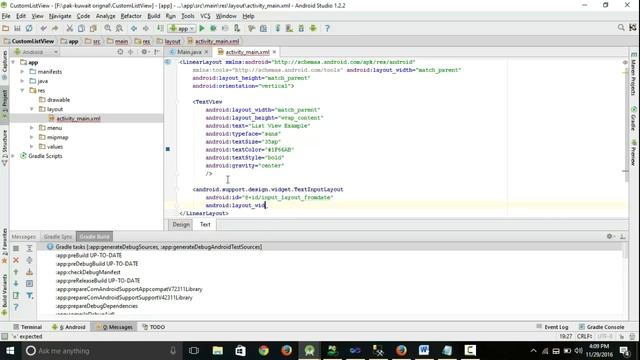The width and height of the screenshot is (640, 360).
Task: Run the app with green play icon
Action: pyautogui.click(x=202, y=28)
